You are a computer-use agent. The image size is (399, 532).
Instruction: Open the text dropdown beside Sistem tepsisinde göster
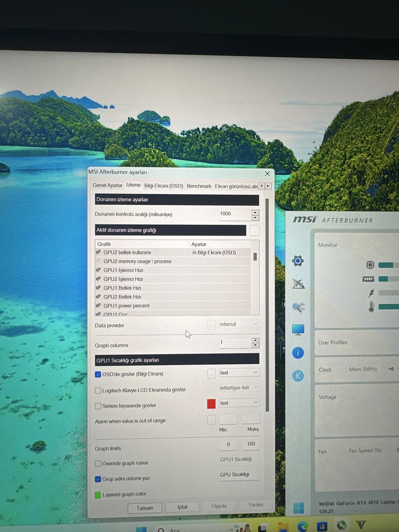(x=239, y=403)
